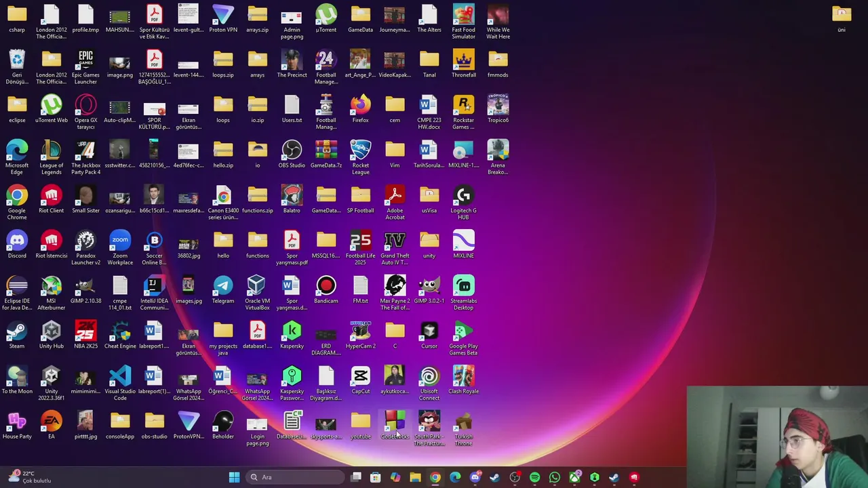Screen dimensions: 868x488
Task: Open Adobe Acrobat desktop shortcut
Action: [x=395, y=203]
